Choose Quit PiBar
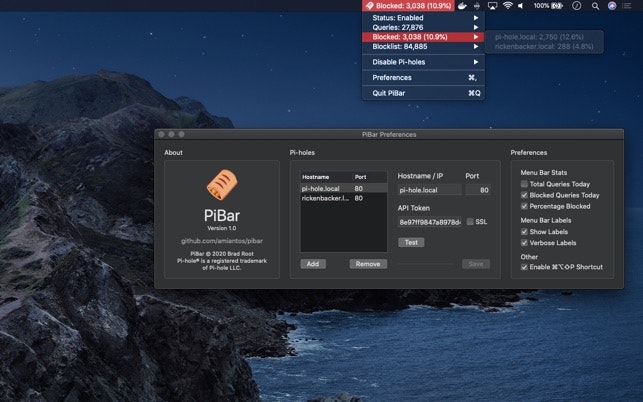643x402 pixels. 423,93
